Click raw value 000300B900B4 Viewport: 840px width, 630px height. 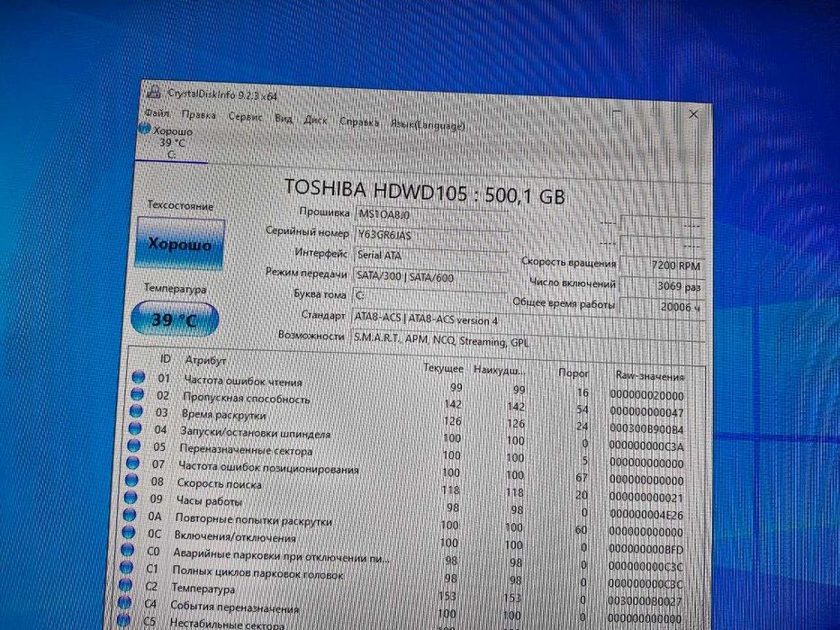tap(646, 429)
